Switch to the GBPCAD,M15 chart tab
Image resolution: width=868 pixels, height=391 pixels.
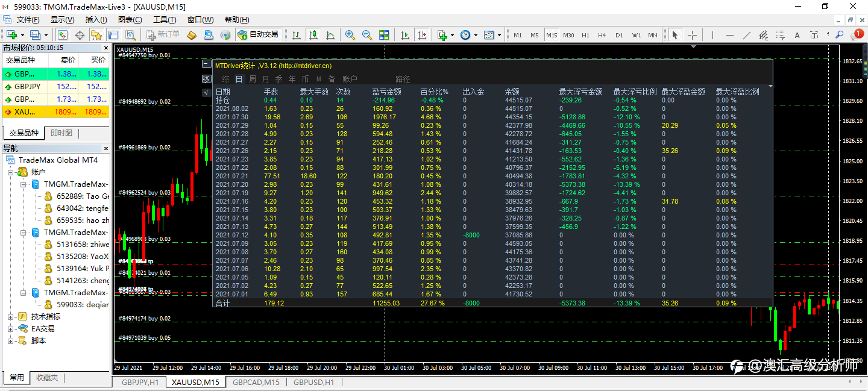coord(256,382)
